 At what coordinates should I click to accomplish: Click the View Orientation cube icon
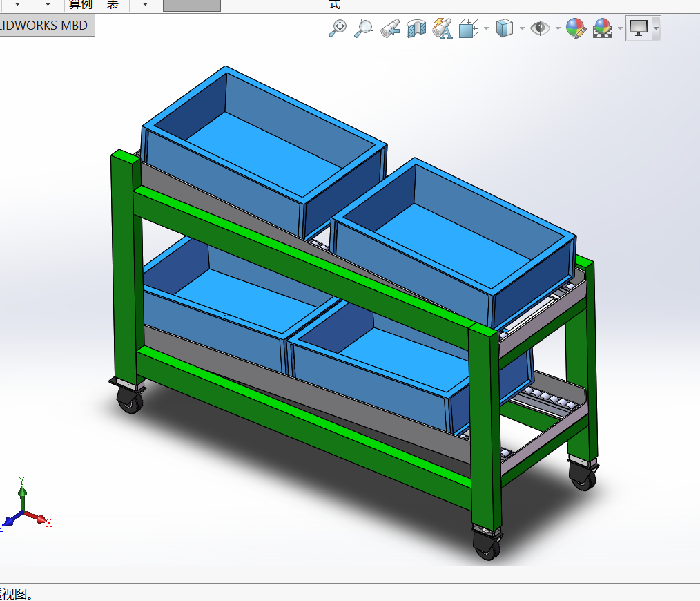click(469, 28)
